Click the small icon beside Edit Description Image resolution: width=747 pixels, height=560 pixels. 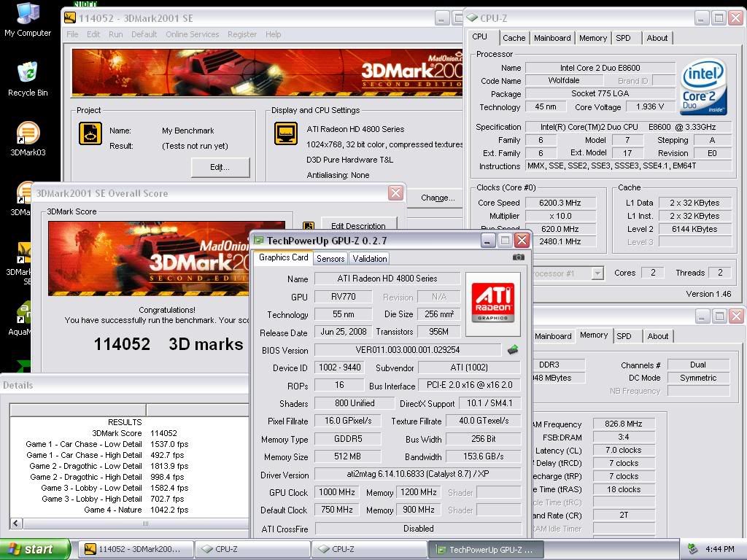[x=309, y=226]
